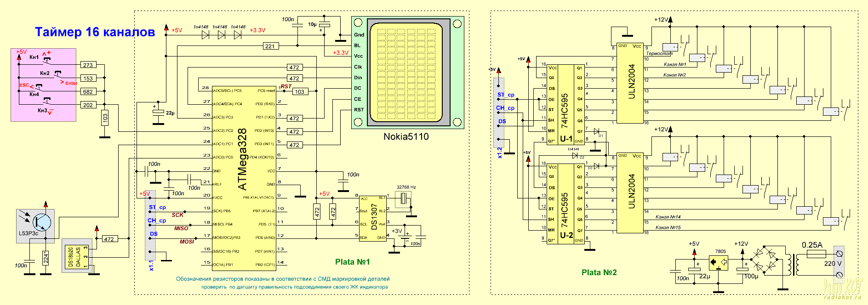Click the 7805 voltage regulator symbol

click(718, 262)
